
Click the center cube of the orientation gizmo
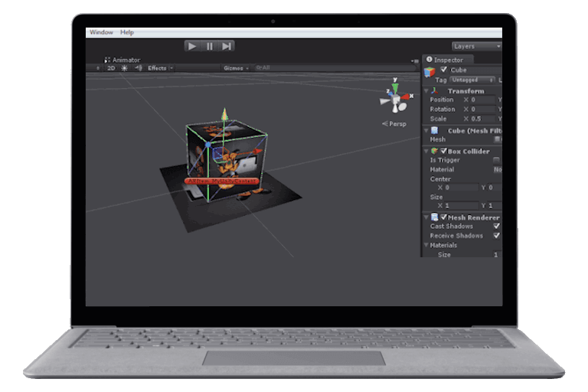click(x=396, y=100)
